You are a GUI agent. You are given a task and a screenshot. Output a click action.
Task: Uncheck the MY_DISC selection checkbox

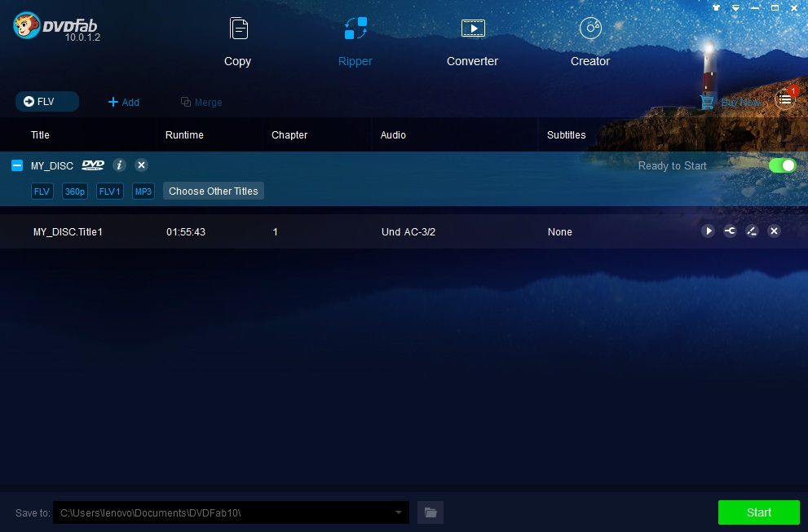point(17,165)
